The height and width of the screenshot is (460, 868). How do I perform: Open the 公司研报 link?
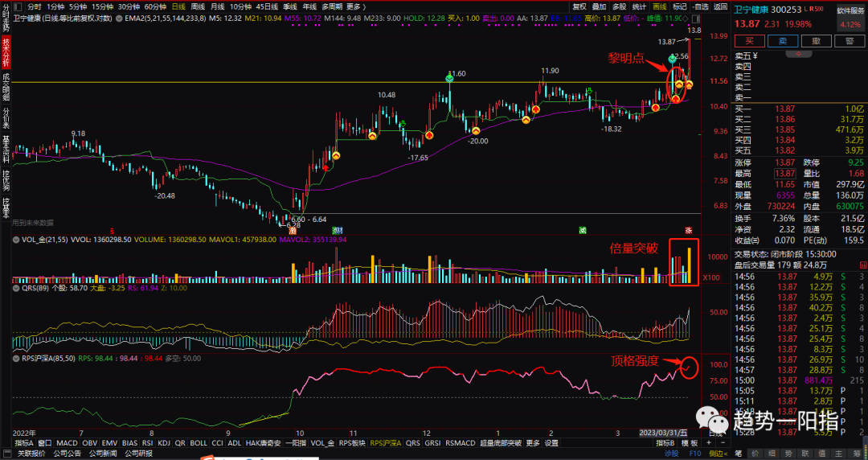[x=138, y=454]
